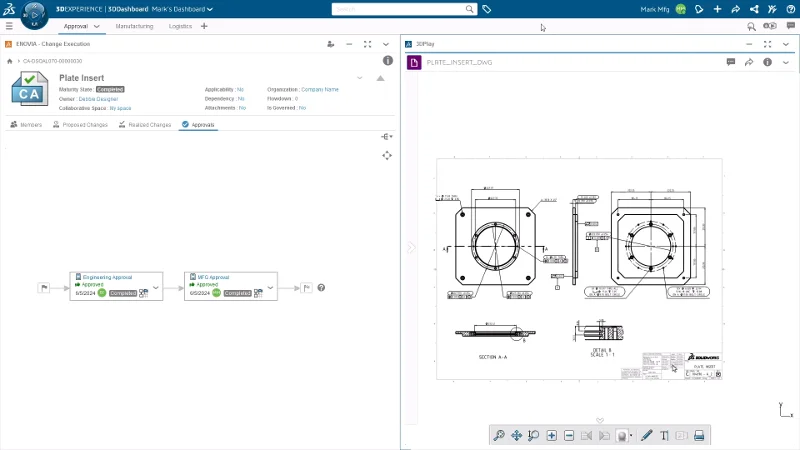Click the Company Name organization link

pyautogui.click(x=319, y=89)
